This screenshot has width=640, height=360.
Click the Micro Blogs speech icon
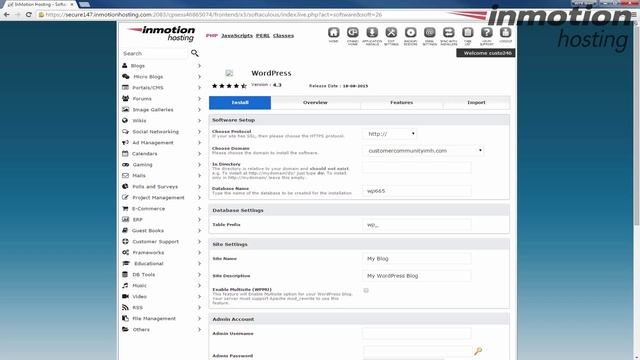click(126, 76)
